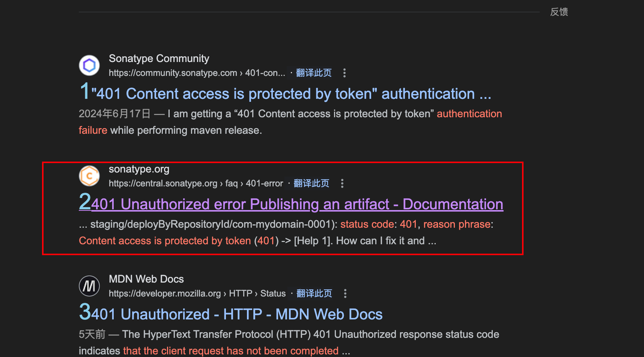Click 翻译此页 on the MDN Web Docs result
Image resolution: width=644 pixels, height=357 pixels.
[314, 293]
